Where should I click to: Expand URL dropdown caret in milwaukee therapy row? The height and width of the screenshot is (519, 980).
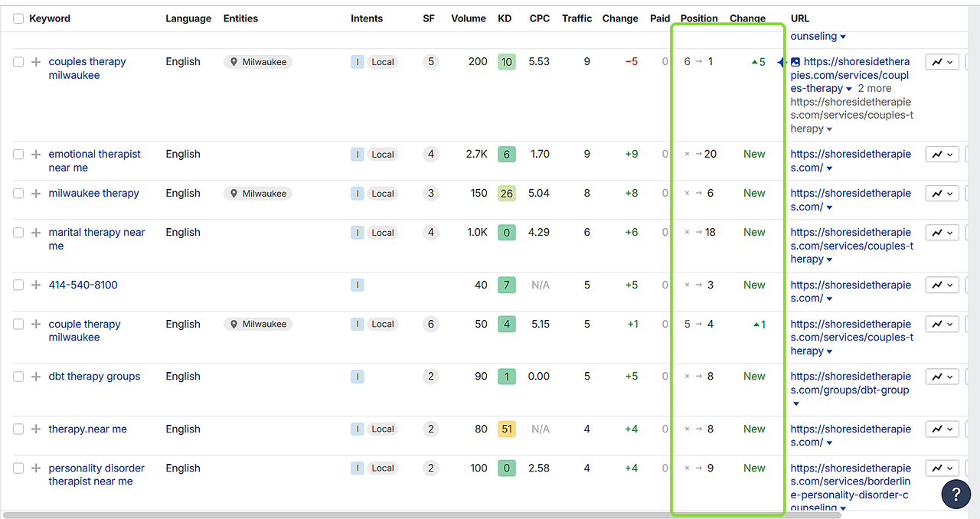(829, 207)
